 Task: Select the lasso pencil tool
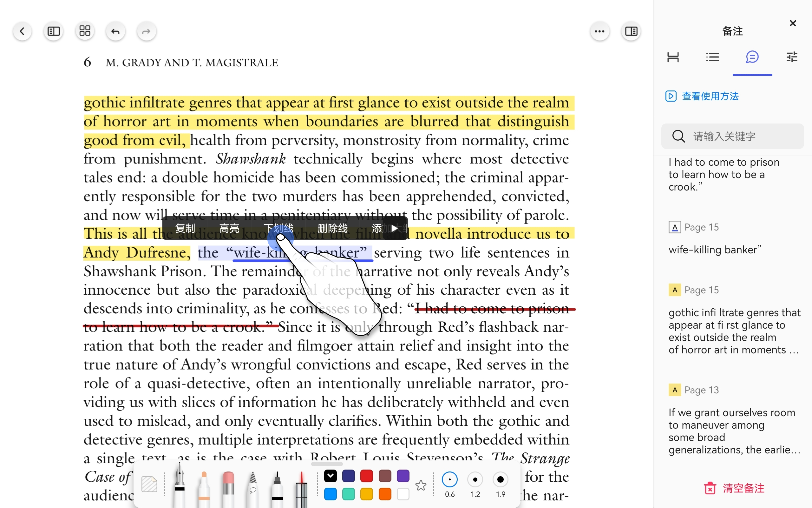tap(252, 489)
